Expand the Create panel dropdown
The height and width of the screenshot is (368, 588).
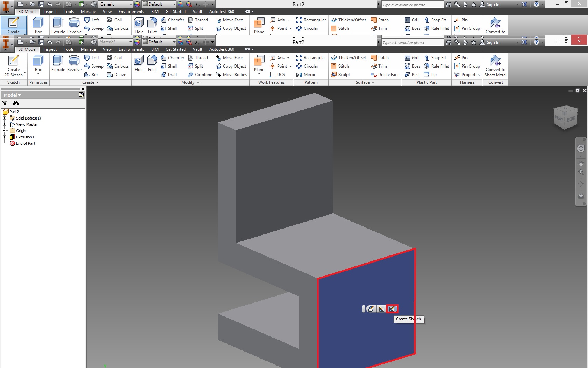tap(91, 82)
